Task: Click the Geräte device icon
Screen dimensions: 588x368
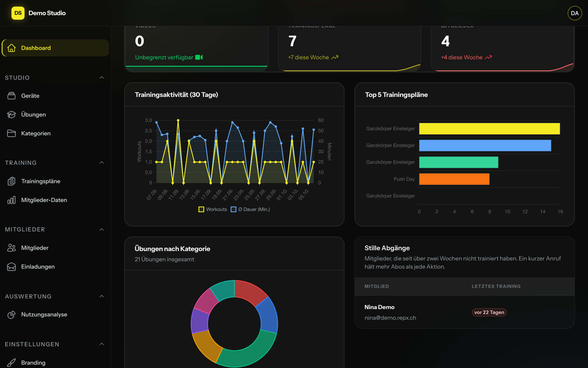Action: coord(11,96)
